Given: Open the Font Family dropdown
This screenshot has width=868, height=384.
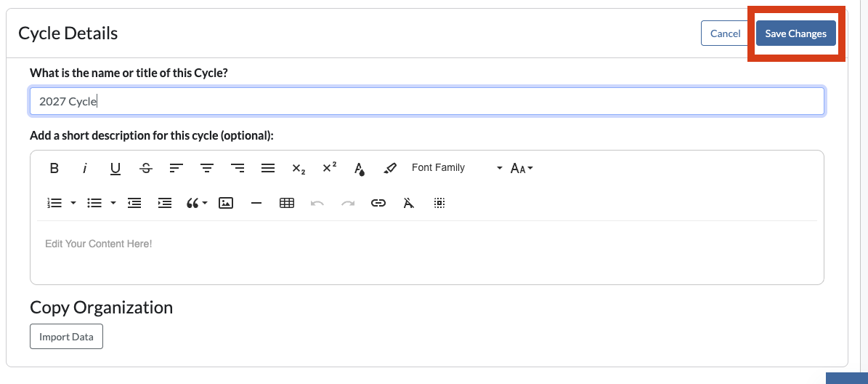Looking at the screenshot, I should [x=457, y=168].
